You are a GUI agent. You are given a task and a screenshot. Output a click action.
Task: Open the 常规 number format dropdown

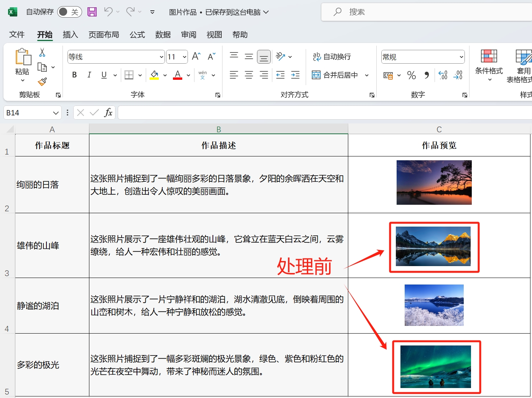[462, 56]
